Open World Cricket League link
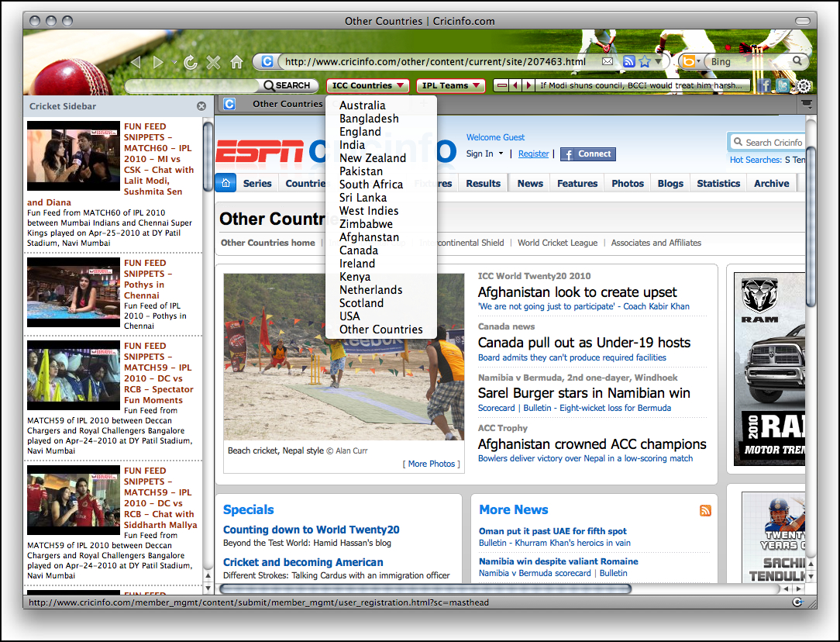Screen dimensions: 840x642 click(x=557, y=243)
